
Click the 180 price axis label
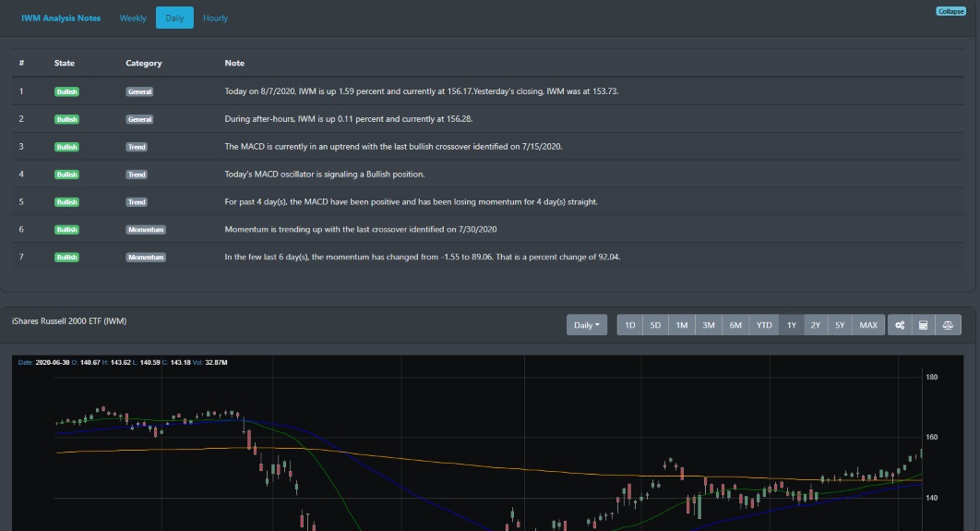click(x=931, y=377)
